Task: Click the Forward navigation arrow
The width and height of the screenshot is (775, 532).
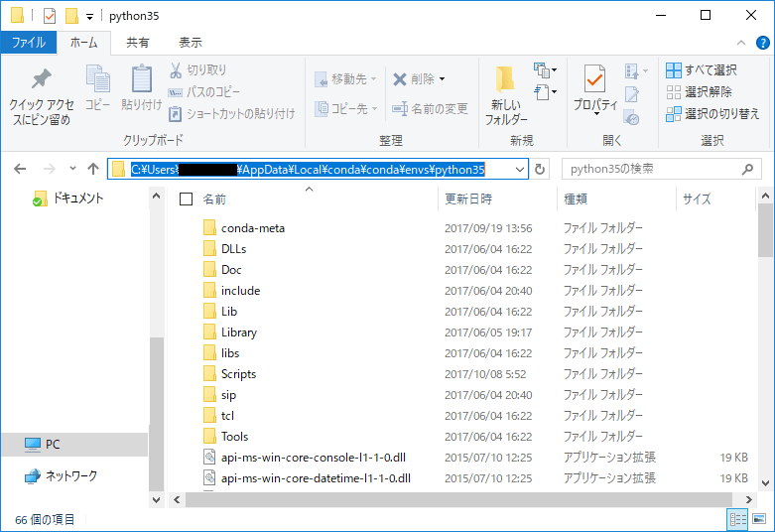Action: (49, 169)
